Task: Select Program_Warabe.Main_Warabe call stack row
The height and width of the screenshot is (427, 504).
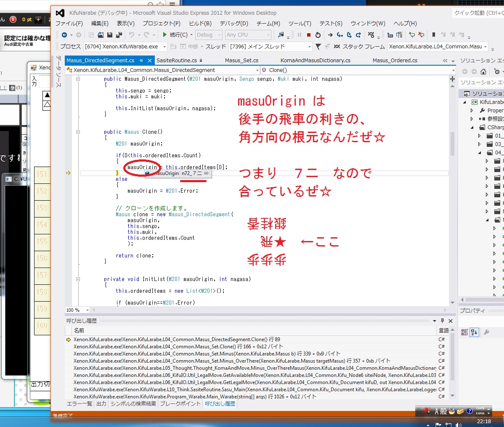Action: coord(251,396)
